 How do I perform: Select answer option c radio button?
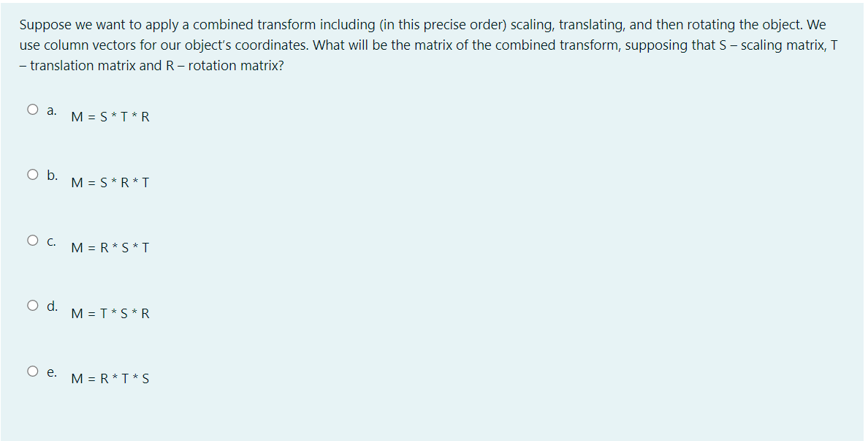[x=33, y=239]
